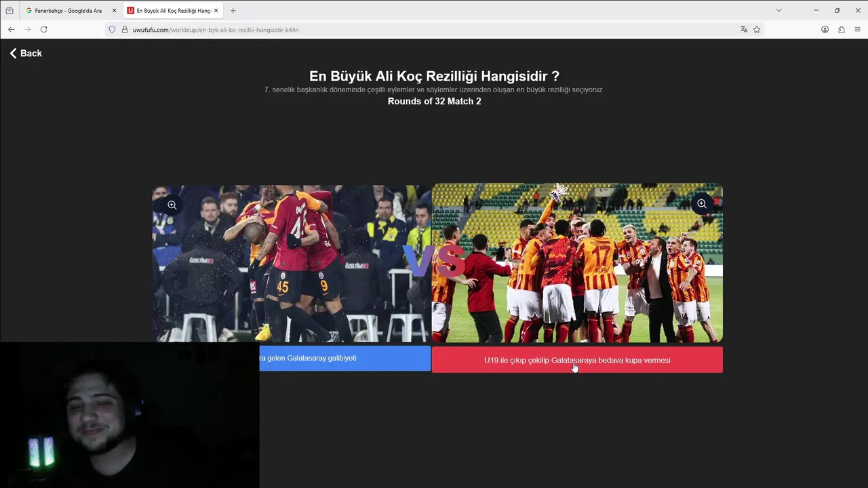Open the tracking protection shield icon
Viewport: 868px width, 488px height.
(113, 30)
